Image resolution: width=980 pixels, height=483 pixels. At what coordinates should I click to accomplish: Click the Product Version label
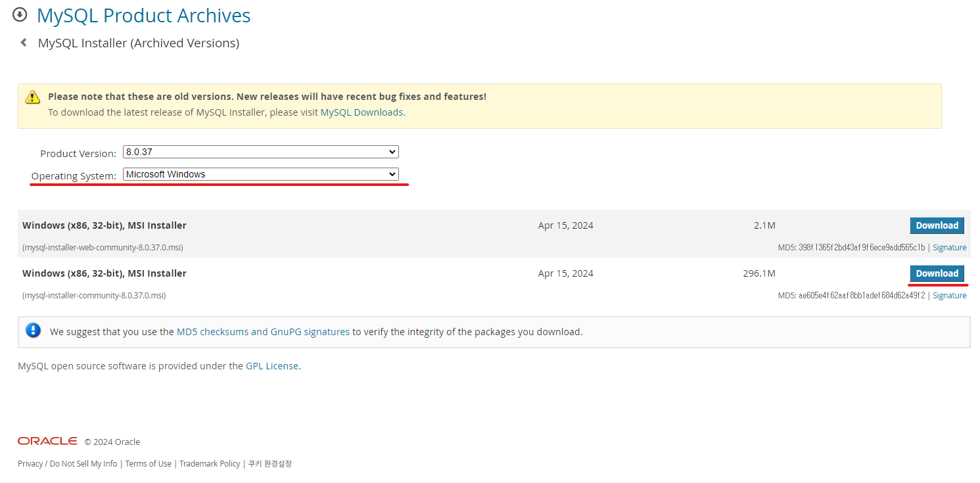78,154
